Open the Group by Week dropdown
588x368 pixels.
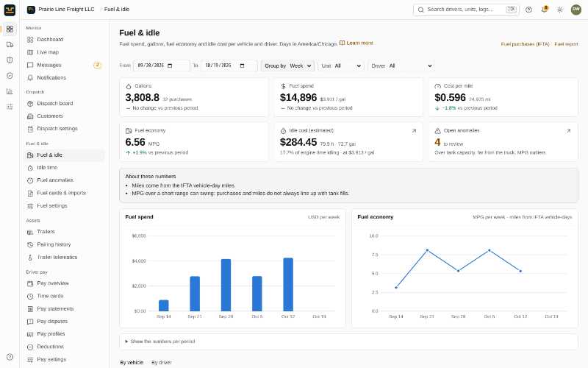coord(288,66)
